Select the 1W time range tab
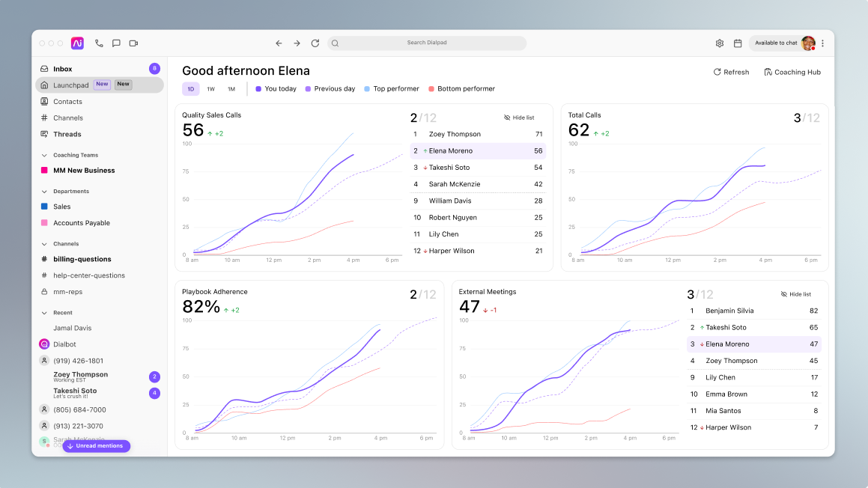This screenshot has width=868, height=488. (211, 88)
